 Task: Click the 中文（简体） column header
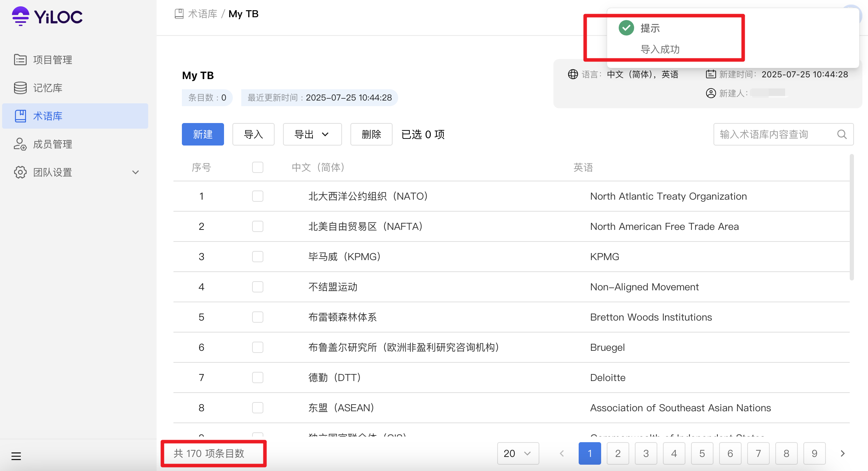point(319,167)
